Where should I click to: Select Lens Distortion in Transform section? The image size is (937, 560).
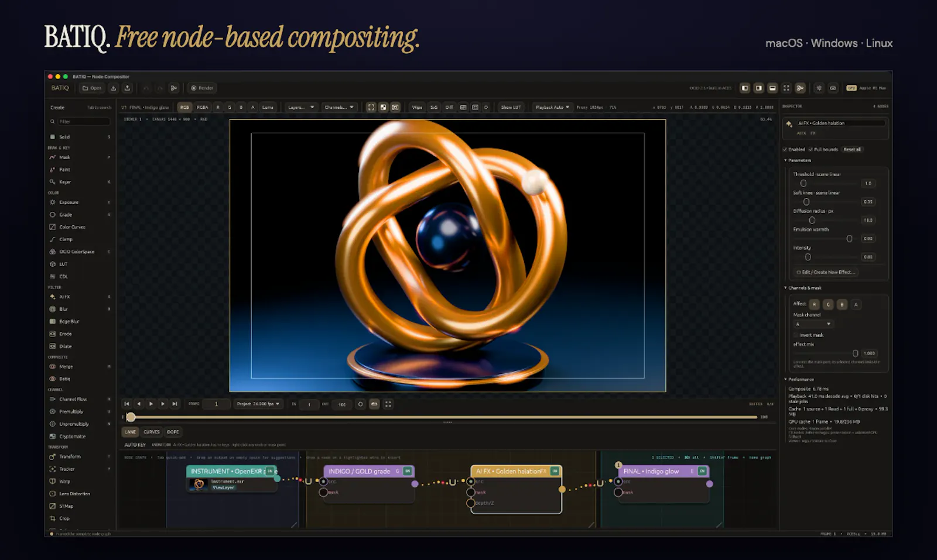click(x=80, y=494)
